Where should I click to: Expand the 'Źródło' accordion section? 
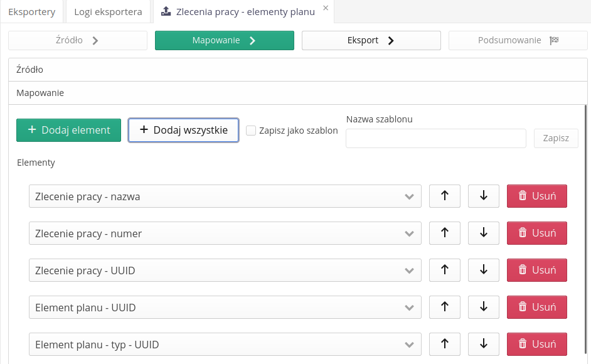298,70
